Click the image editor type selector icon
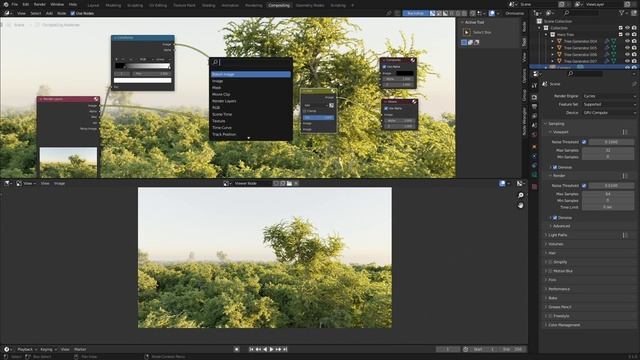Image resolution: width=640 pixels, height=360 pixels. [x=7, y=183]
